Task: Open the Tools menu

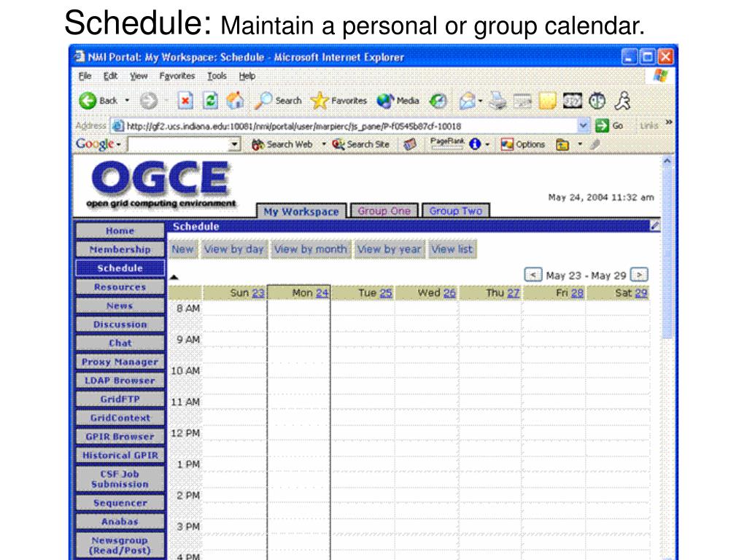Action: [217, 76]
